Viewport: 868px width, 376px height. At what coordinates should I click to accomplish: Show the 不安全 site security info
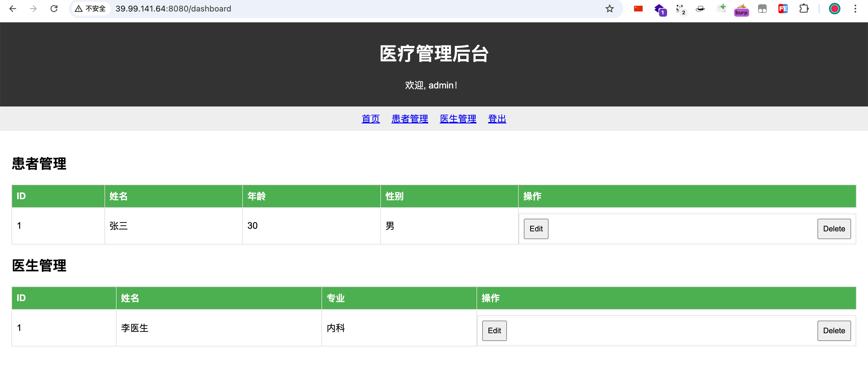click(90, 9)
